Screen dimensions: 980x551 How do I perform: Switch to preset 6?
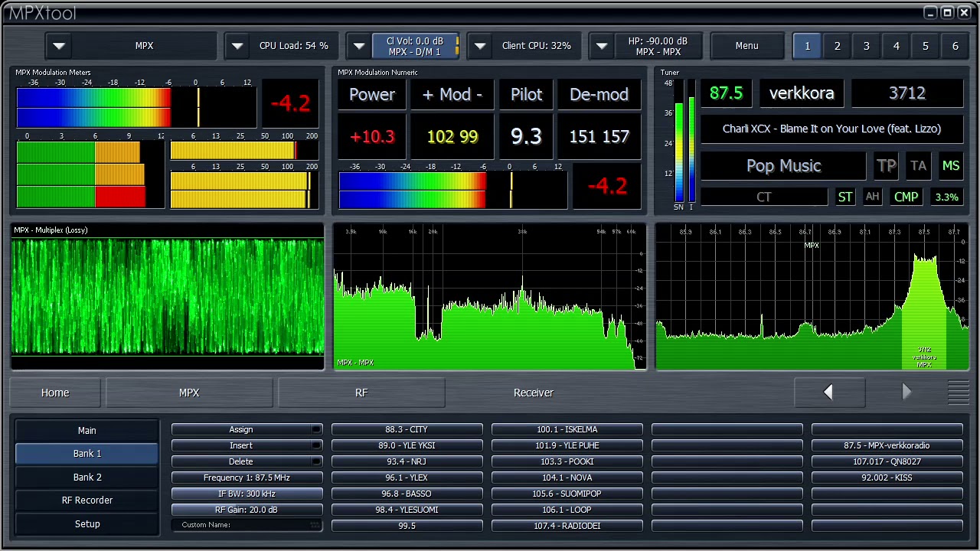[x=955, y=46]
